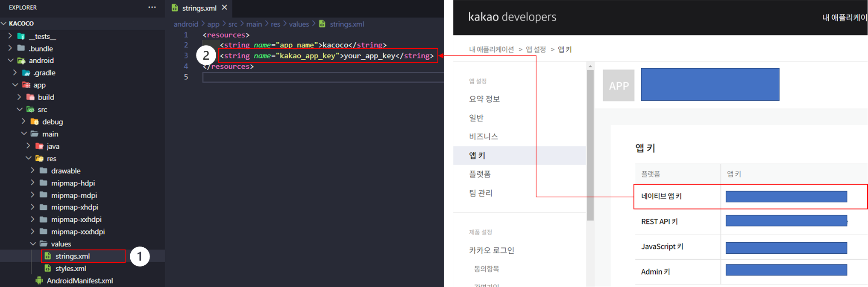Click the debug folder icon
Image resolution: width=868 pixels, height=287 pixels.
click(35, 122)
